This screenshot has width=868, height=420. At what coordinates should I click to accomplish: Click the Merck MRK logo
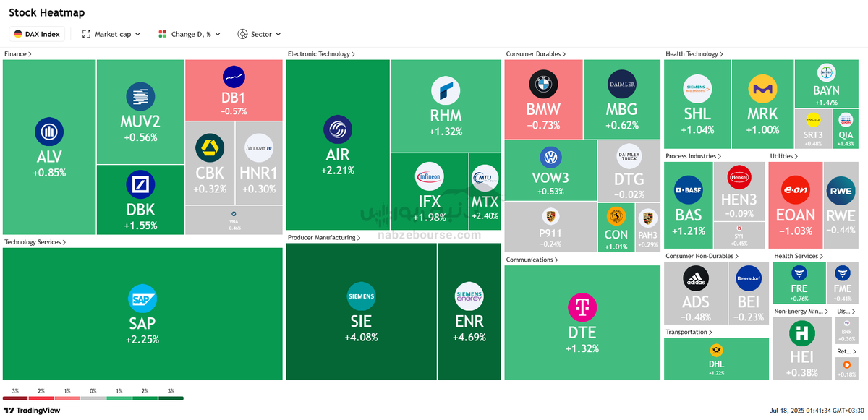click(762, 89)
